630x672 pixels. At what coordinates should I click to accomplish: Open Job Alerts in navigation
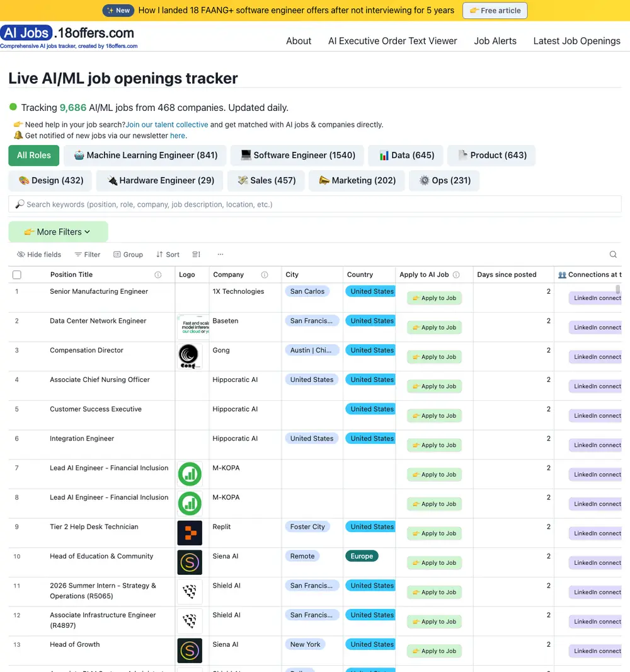495,41
